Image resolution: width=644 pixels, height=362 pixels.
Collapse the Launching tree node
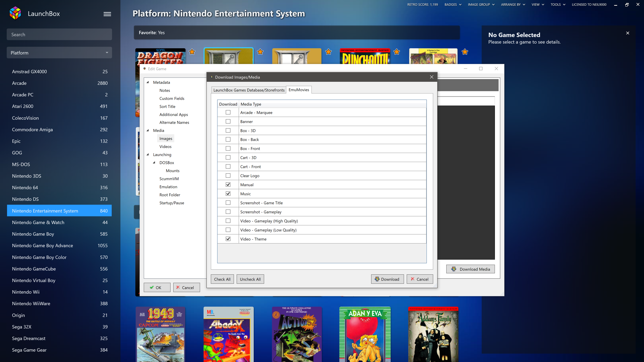pyautogui.click(x=148, y=155)
